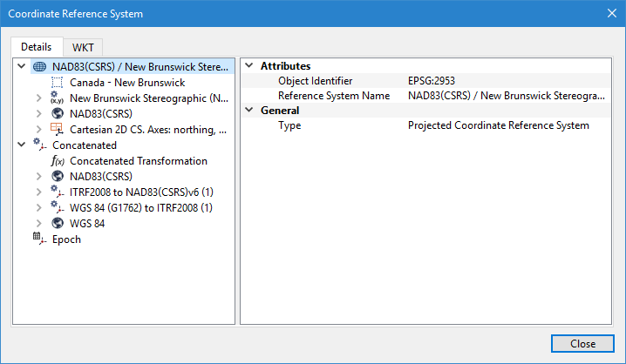Click the Concatenated operation gear icon
The image size is (626, 364).
(x=39, y=145)
